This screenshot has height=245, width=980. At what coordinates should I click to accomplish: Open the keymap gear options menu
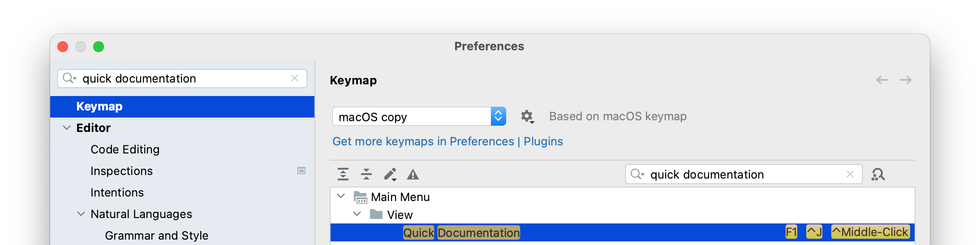527,117
